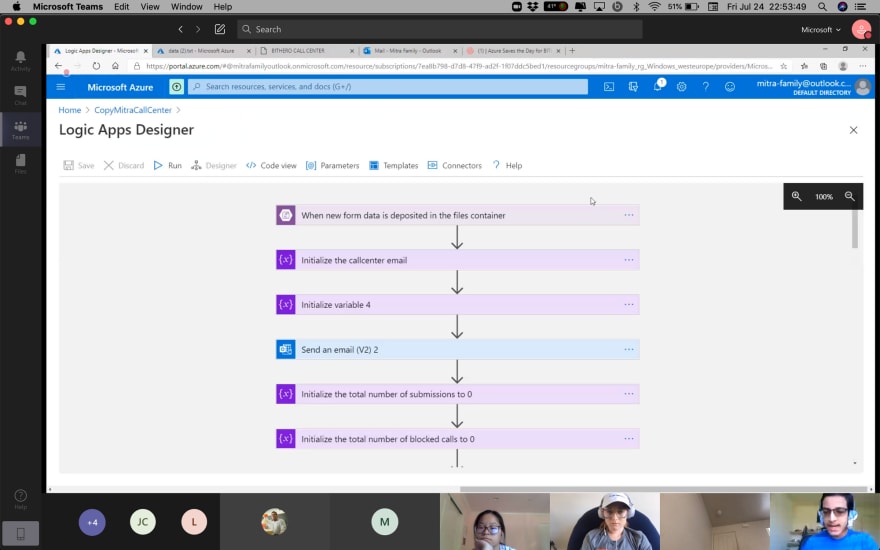
Task: Open the Azure help question mark
Action: (705, 86)
